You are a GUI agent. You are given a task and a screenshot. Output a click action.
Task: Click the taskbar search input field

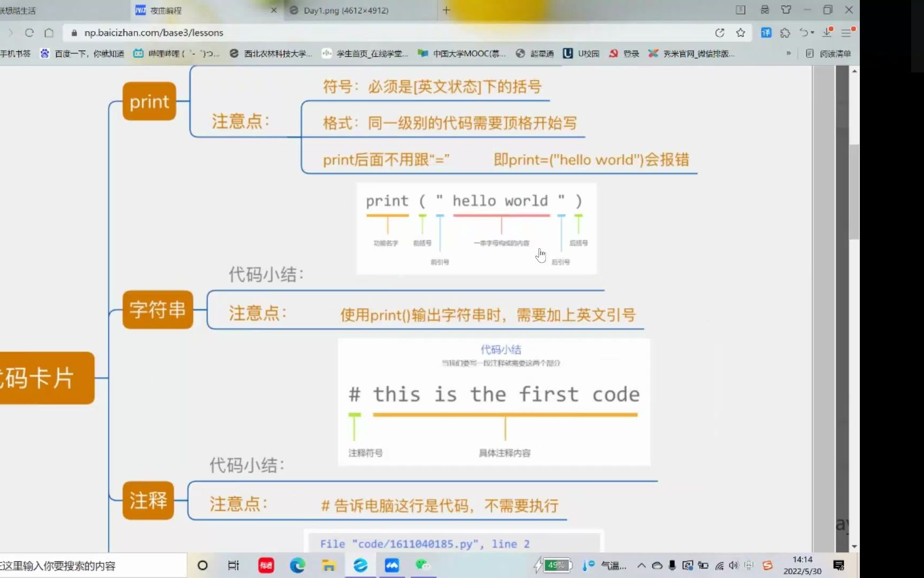91,565
